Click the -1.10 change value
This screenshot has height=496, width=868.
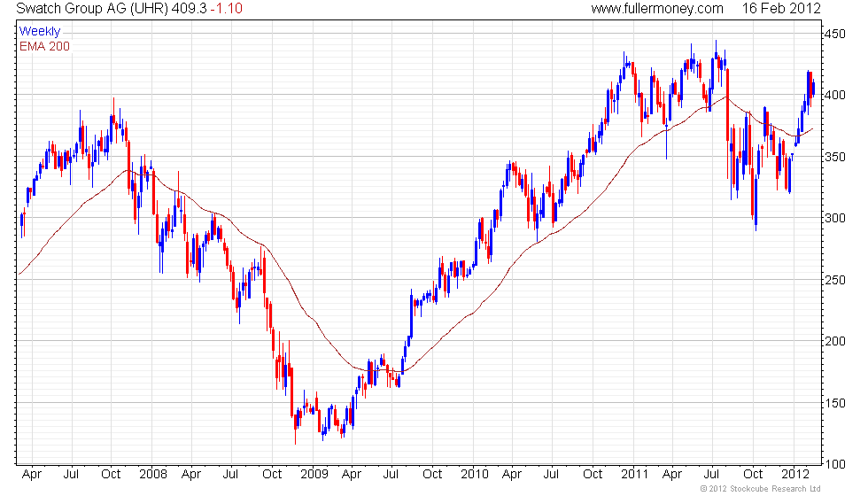tap(227, 8)
